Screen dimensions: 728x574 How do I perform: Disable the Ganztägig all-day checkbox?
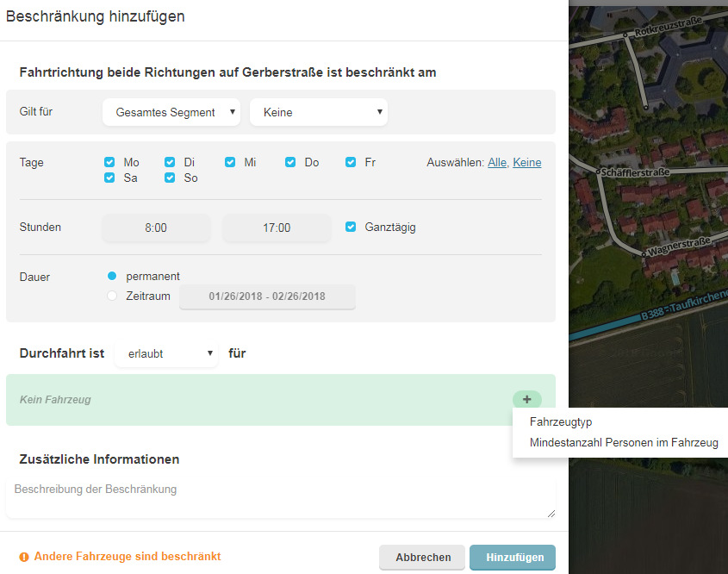[351, 227]
